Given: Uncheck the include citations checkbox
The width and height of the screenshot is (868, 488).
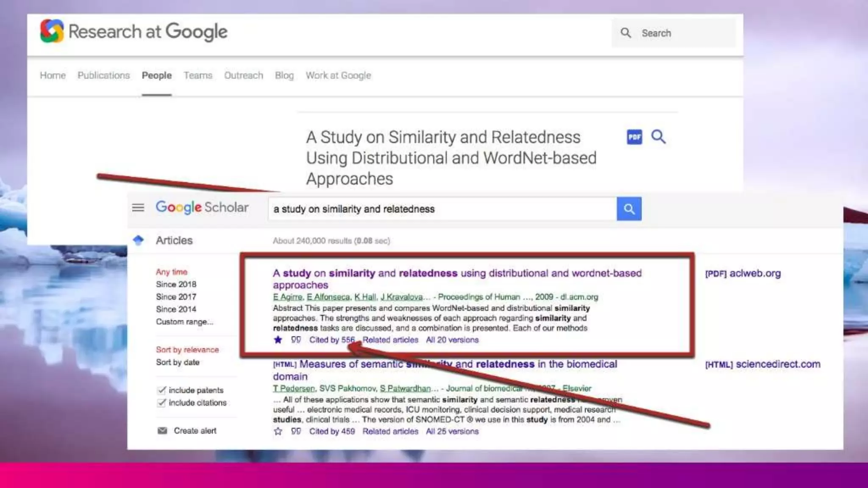Looking at the screenshot, I should click(x=161, y=403).
